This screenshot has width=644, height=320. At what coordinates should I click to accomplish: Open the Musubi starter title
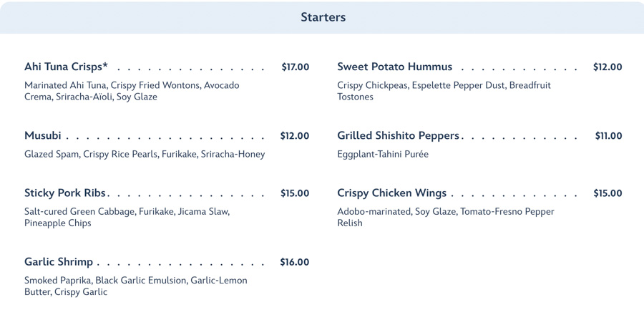43,136
